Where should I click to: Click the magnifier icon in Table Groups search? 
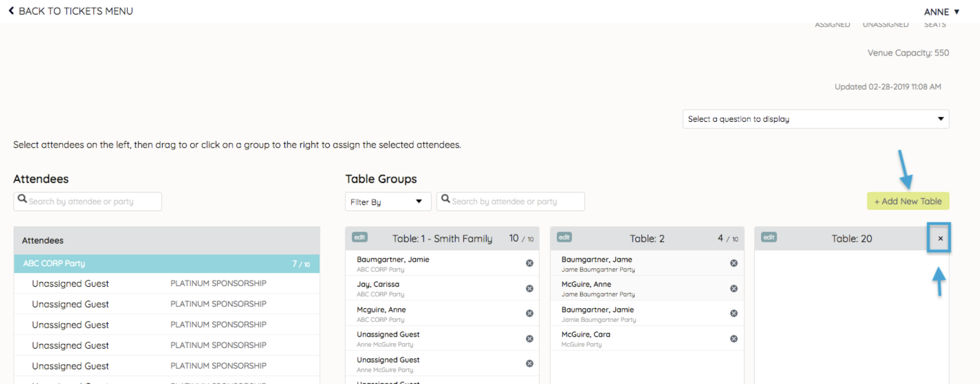point(446,199)
